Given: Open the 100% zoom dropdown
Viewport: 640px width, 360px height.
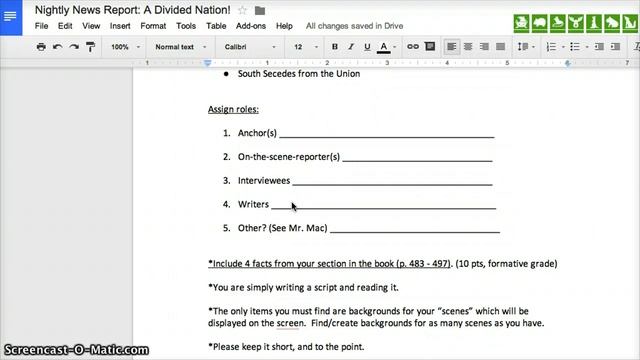Looking at the screenshot, I should [x=125, y=47].
